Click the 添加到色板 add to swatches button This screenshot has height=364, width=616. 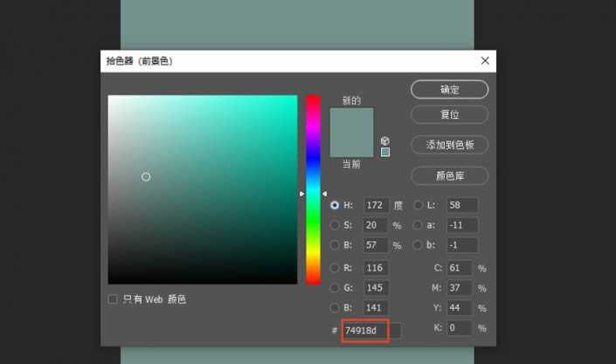449,145
